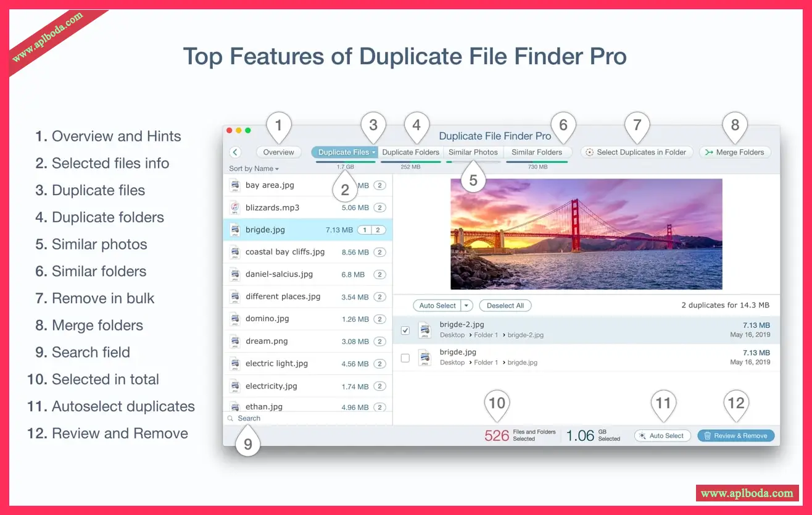Screen dimensions: 812x515
Task: Click the brigde-2.jpg file path breadcrumb
Action: click(492, 335)
